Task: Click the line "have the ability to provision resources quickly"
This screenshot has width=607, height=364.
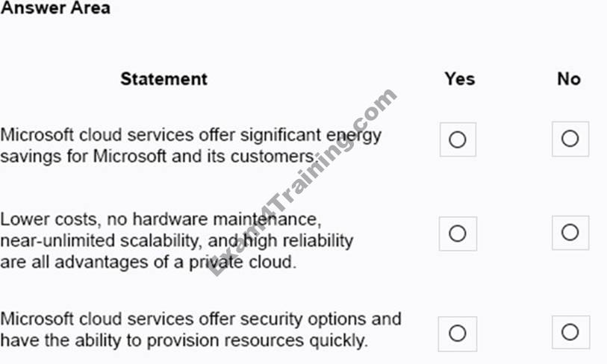Action: coord(184,341)
